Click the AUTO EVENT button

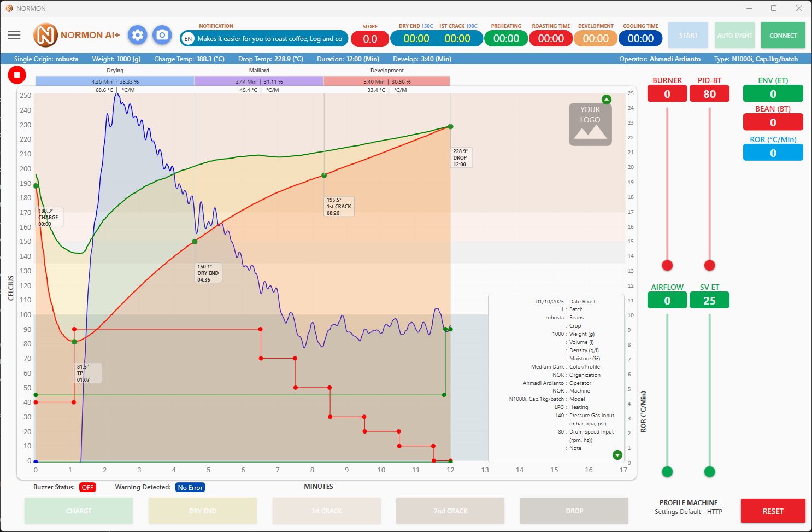point(734,36)
